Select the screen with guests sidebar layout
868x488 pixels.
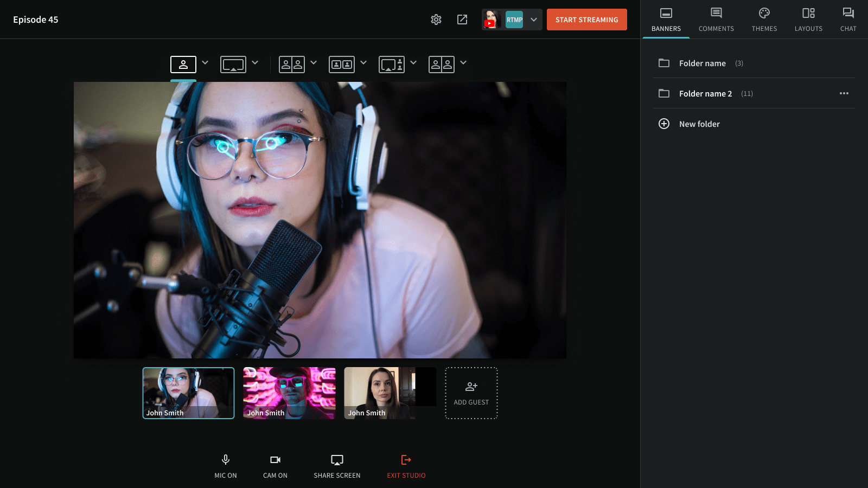[392, 65]
